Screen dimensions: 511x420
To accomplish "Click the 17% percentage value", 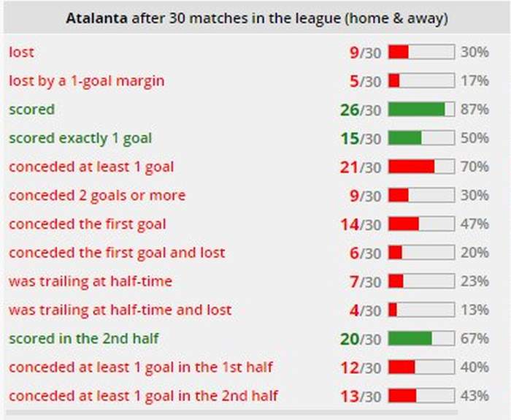I will pos(474,81).
